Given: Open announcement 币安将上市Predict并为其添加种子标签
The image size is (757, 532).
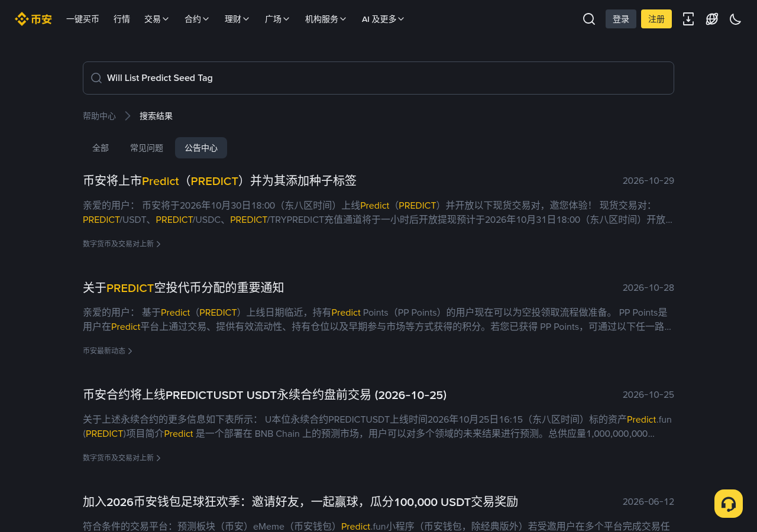Looking at the screenshot, I should click(220, 181).
